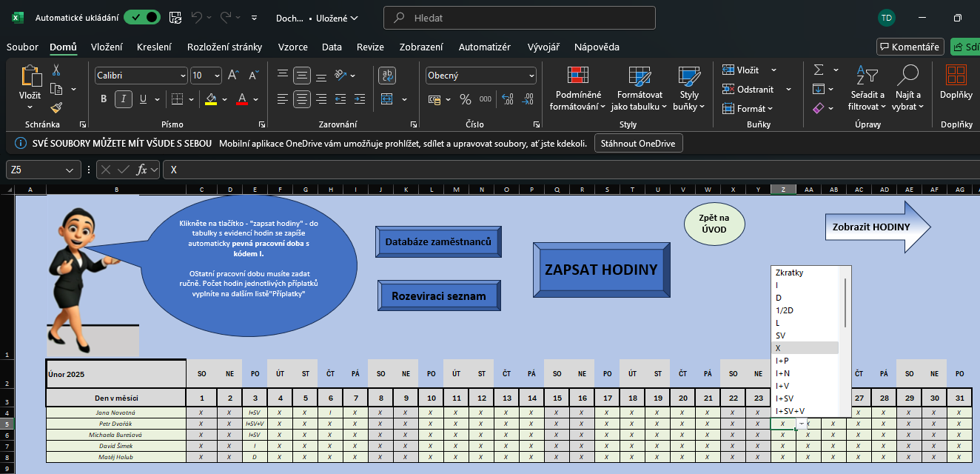Screen dimensions: 980x474
Task: Open the Vzorce ribbon tab
Action: pyautogui.click(x=292, y=47)
